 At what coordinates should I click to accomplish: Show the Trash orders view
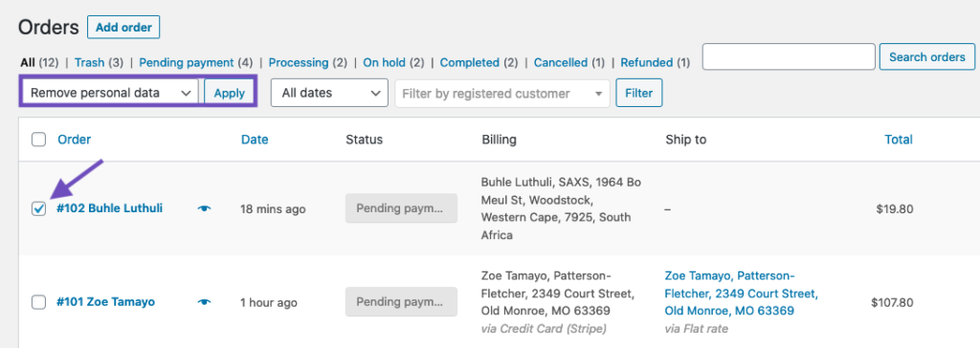coord(89,62)
